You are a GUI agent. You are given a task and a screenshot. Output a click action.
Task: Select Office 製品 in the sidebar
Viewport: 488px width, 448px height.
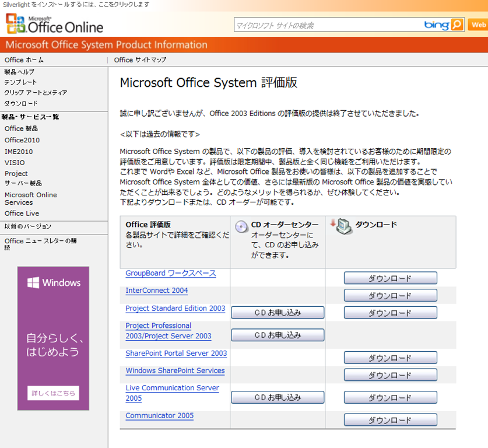[21, 128]
